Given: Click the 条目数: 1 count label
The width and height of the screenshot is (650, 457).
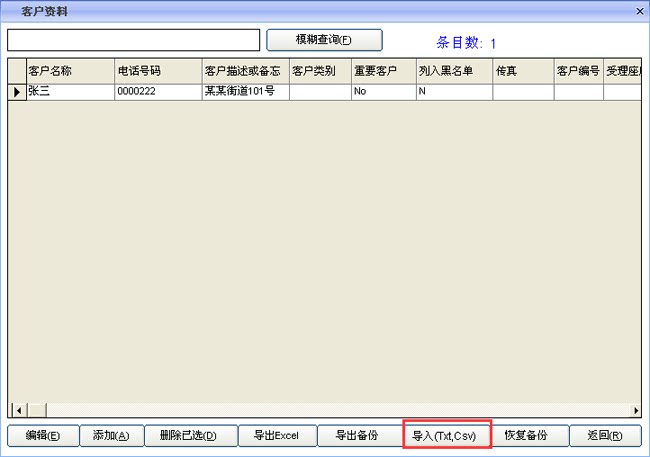Looking at the screenshot, I should [466, 43].
